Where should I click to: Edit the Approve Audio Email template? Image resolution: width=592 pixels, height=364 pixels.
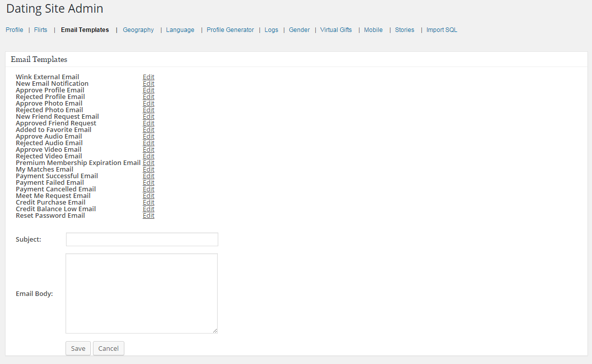tap(148, 137)
